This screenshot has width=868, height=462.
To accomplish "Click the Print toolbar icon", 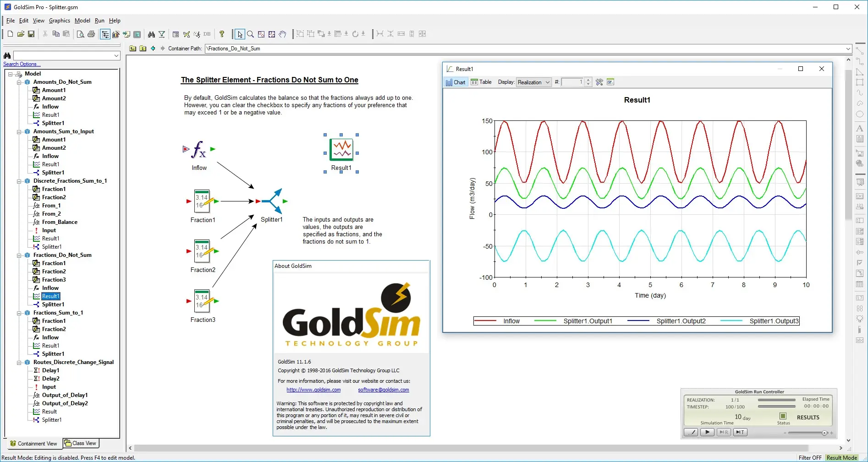I will [91, 34].
